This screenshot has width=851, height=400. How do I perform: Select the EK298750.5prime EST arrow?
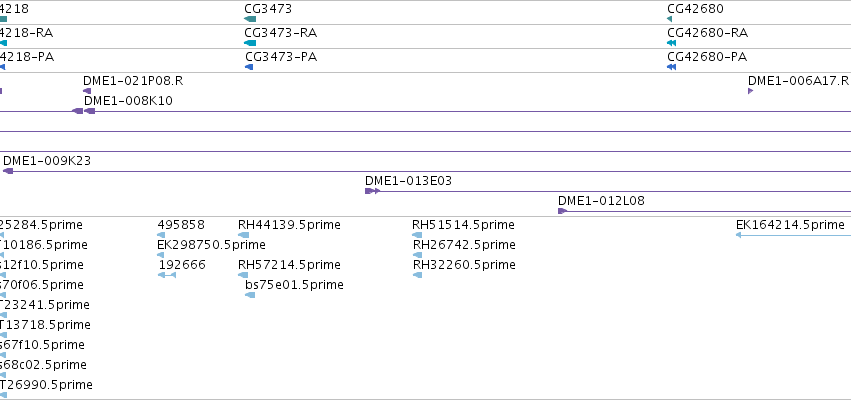point(161,255)
